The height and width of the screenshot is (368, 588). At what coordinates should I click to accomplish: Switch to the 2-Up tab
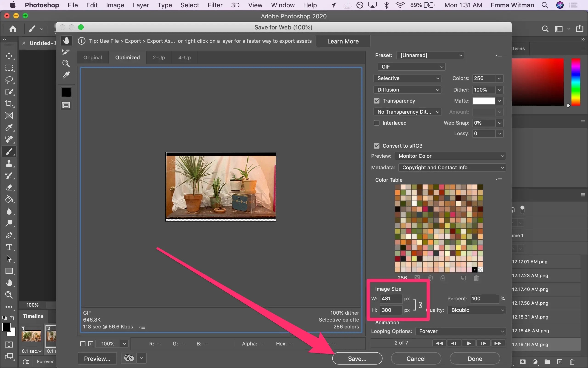[x=159, y=57]
